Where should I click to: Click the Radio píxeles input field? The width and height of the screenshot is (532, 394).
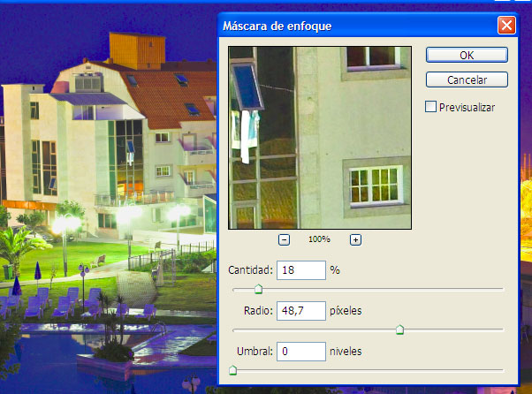(x=301, y=311)
